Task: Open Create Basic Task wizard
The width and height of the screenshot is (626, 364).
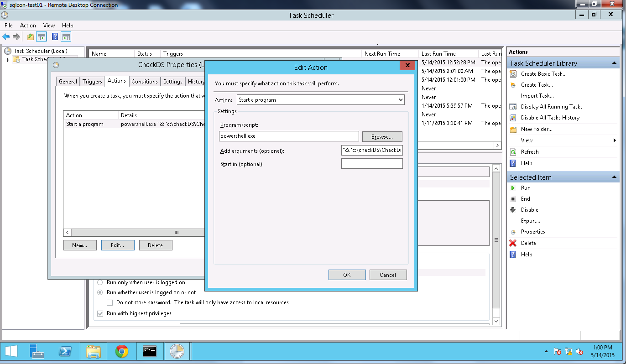Action: (x=543, y=74)
